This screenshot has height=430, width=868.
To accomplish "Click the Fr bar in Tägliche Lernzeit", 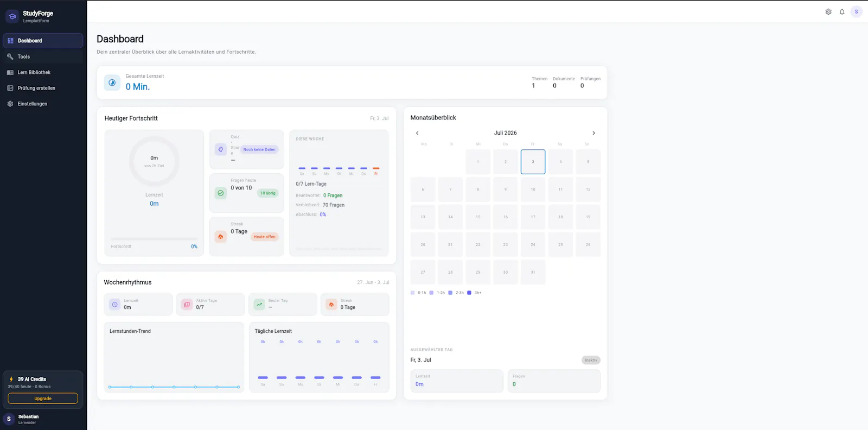I will click(x=375, y=377).
